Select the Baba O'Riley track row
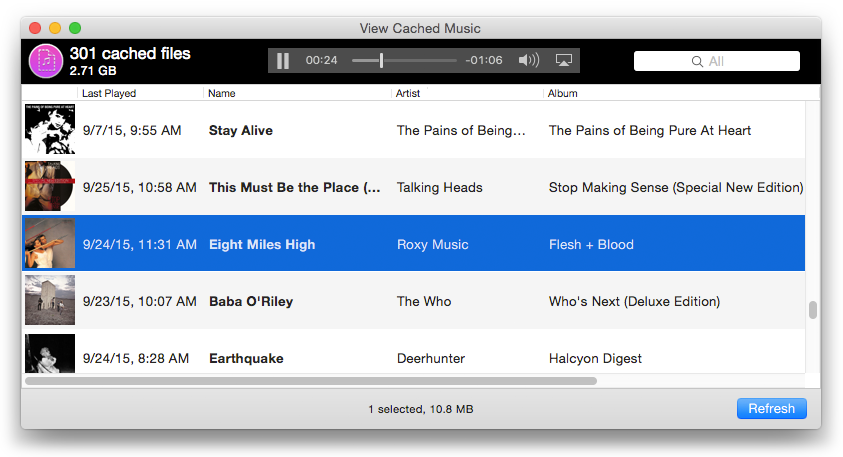This screenshot has height=457, width=843. pos(413,301)
